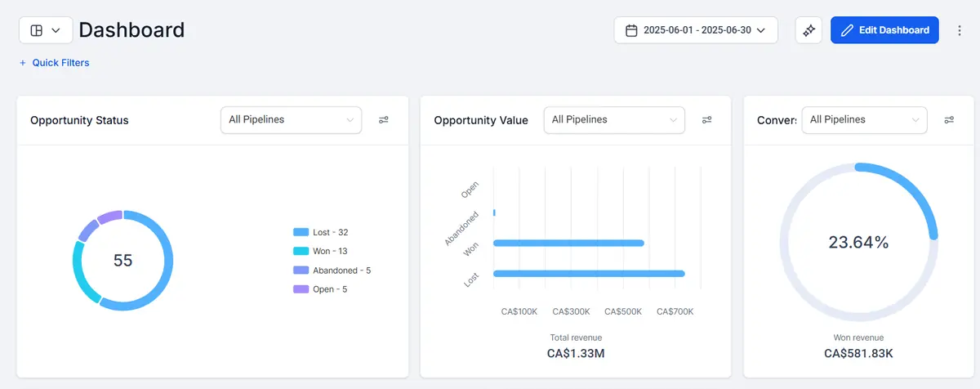
Task: Open the dashboard layout switcher icon
Action: [x=36, y=30]
